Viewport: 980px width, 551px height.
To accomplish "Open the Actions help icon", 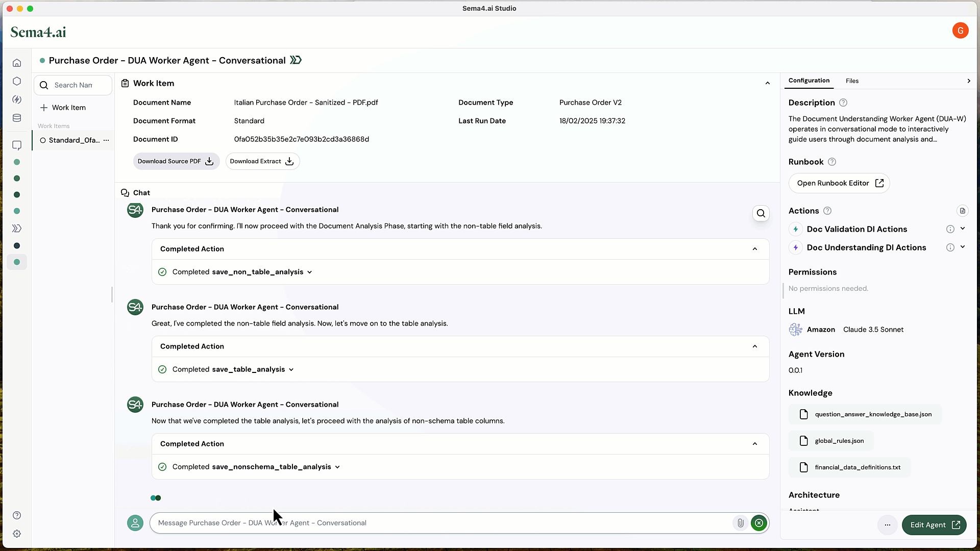I will click(827, 211).
